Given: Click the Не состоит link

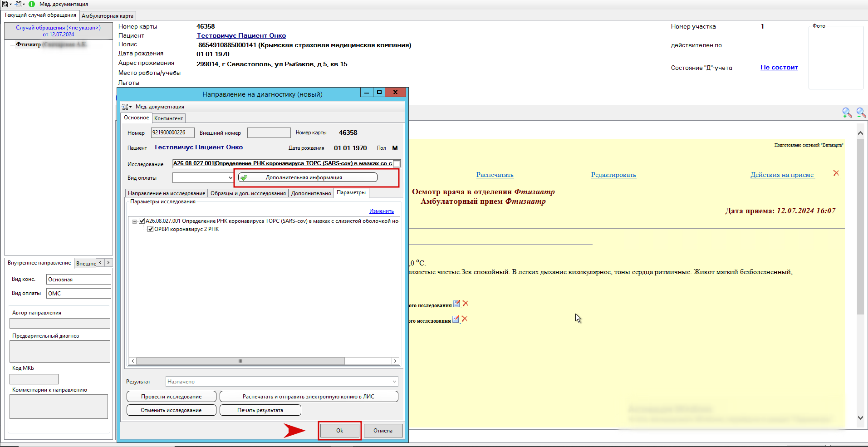Looking at the screenshot, I should pos(779,67).
